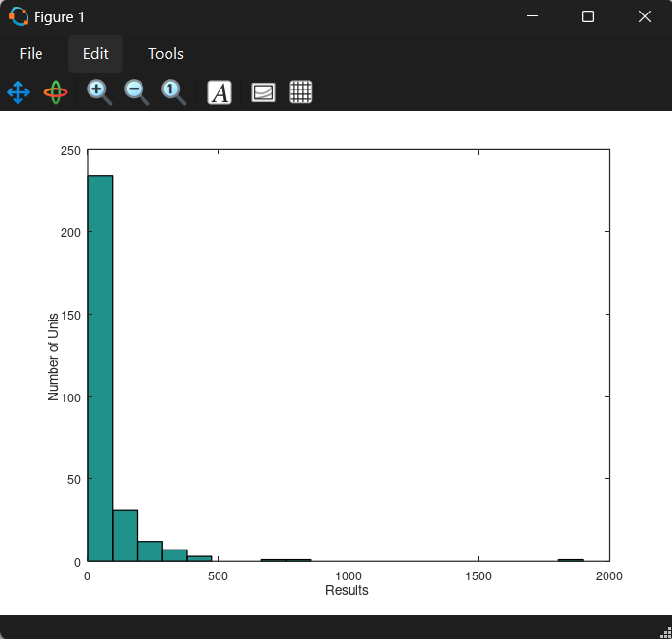Select the Rotate 3D tool
672x639 pixels.
click(x=56, y=92)
